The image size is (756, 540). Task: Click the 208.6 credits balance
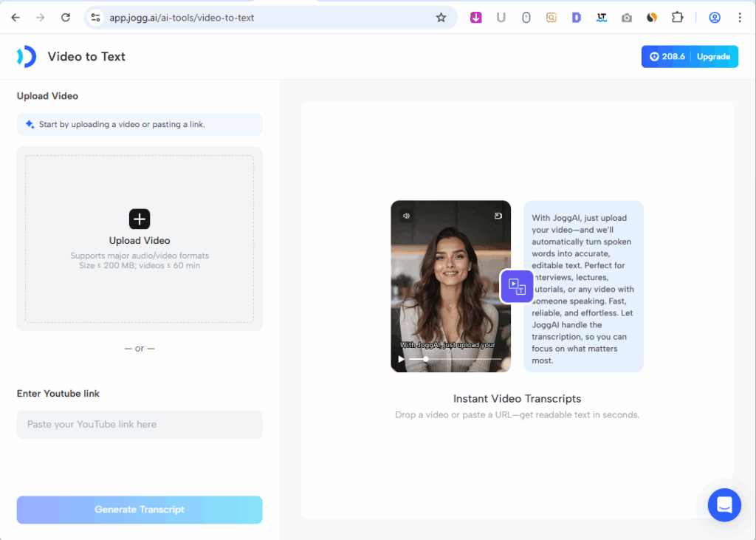(x=667, y=57)
